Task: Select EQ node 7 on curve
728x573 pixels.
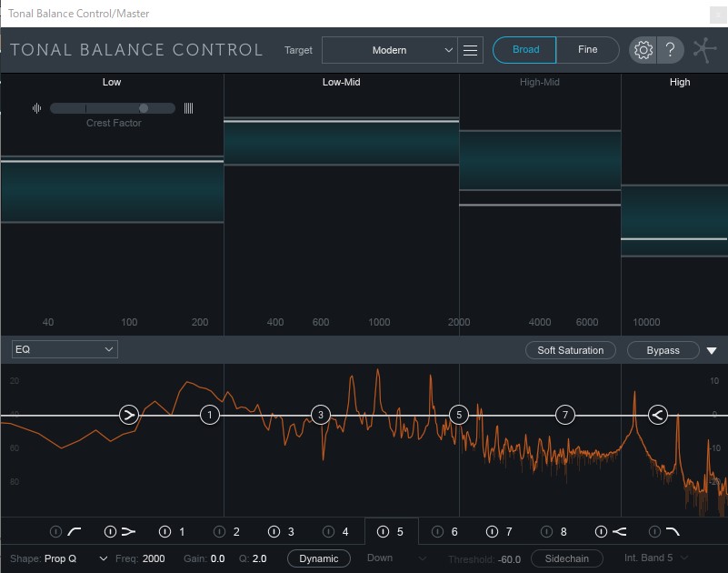Action: (x=565, y=415)
